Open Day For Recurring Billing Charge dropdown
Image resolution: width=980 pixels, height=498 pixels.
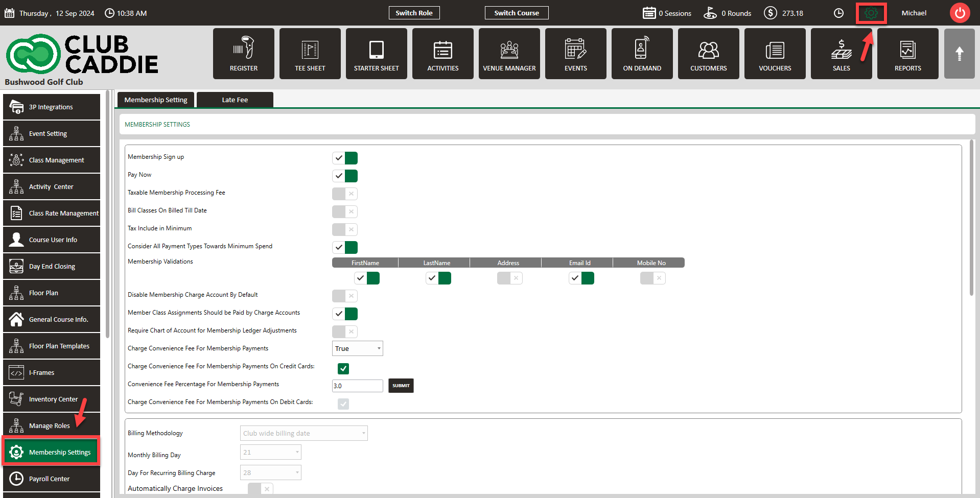(271, 472)
